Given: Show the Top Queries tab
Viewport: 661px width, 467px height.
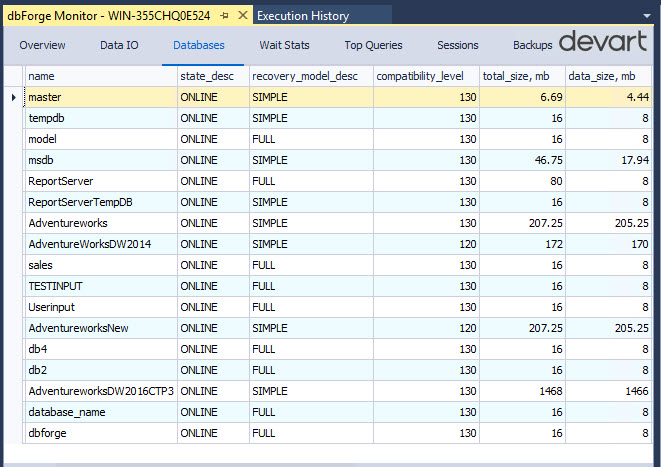Looking at the screenshot, I should [x=373, y=45].
